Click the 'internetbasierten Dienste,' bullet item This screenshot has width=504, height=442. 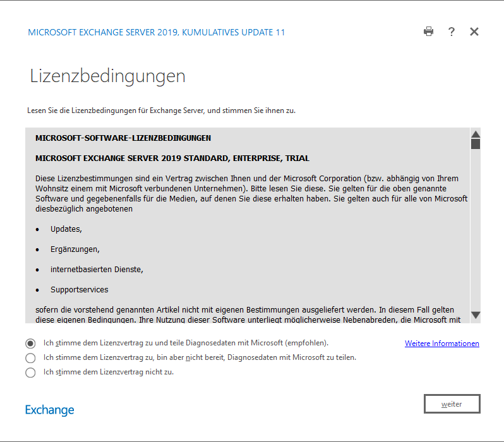97,270
